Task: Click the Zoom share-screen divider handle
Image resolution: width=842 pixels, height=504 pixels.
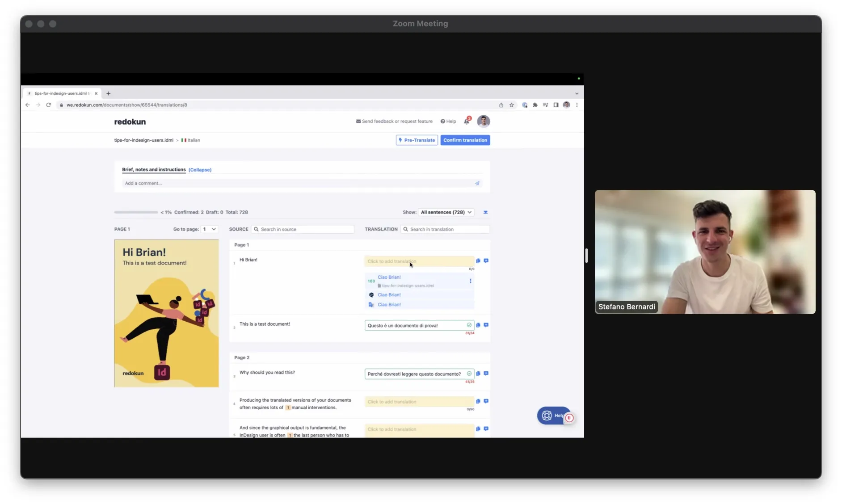Action: click(x=586, y=256)
